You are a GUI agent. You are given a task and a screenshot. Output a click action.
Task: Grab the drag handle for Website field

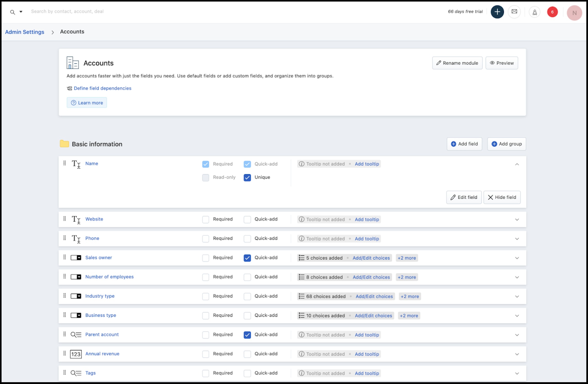pos(65,219)
